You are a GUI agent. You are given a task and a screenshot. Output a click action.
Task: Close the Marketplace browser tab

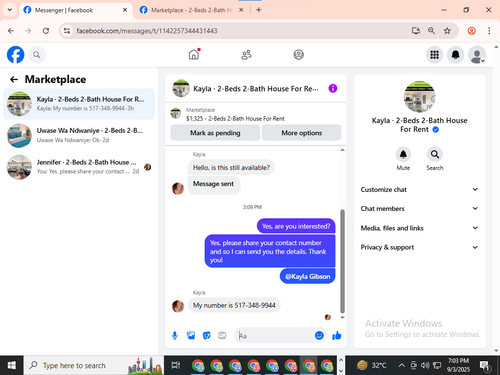coord(241,10)
